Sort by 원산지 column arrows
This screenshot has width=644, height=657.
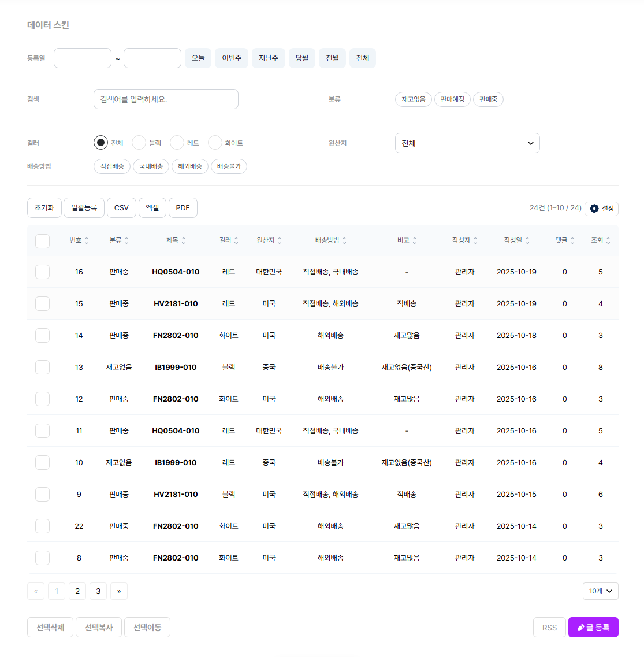280,240
